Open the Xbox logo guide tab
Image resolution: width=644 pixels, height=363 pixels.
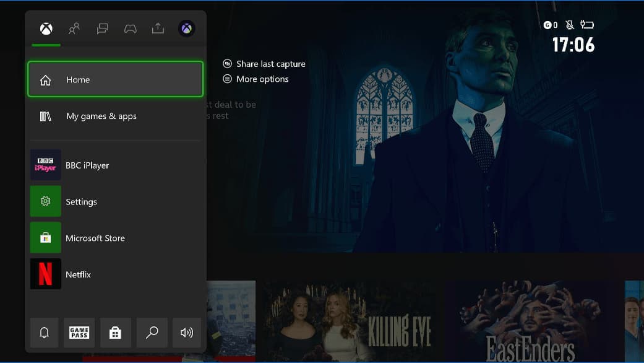pyautogui.click(x=46, y=28)
